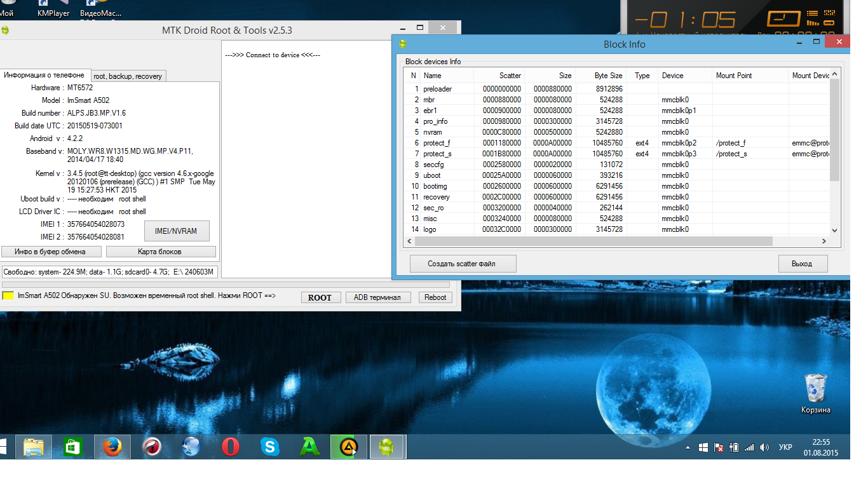The height and width of the screenshot is (488, 868).
Task: Switch to the root, backup, recovery tab
Action: [x=128, y=76]
